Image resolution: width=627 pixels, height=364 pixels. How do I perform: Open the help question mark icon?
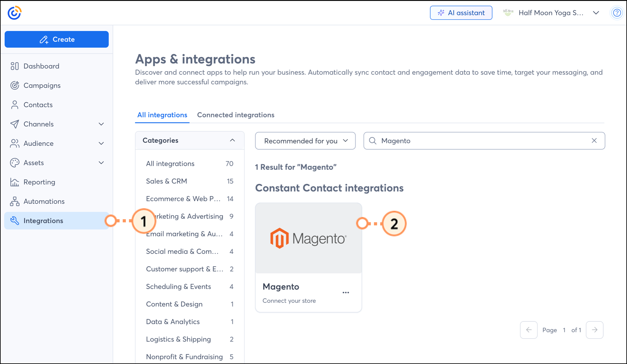[x=617, y=13]
